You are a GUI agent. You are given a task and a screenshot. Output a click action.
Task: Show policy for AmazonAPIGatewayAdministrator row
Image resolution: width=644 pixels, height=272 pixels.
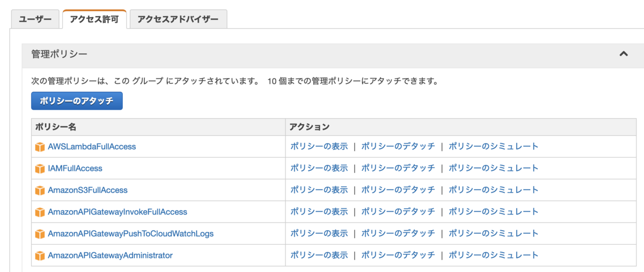(319, 255)
